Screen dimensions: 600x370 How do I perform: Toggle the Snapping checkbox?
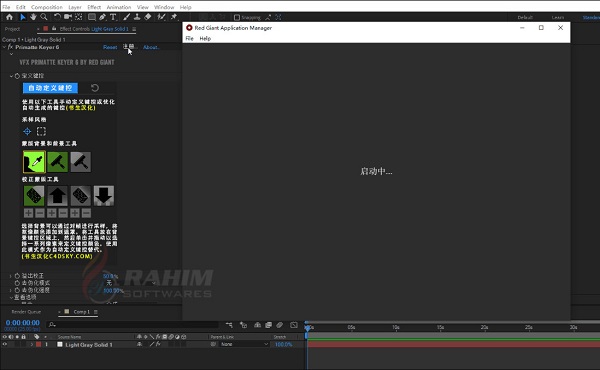(x=237, y=17)
